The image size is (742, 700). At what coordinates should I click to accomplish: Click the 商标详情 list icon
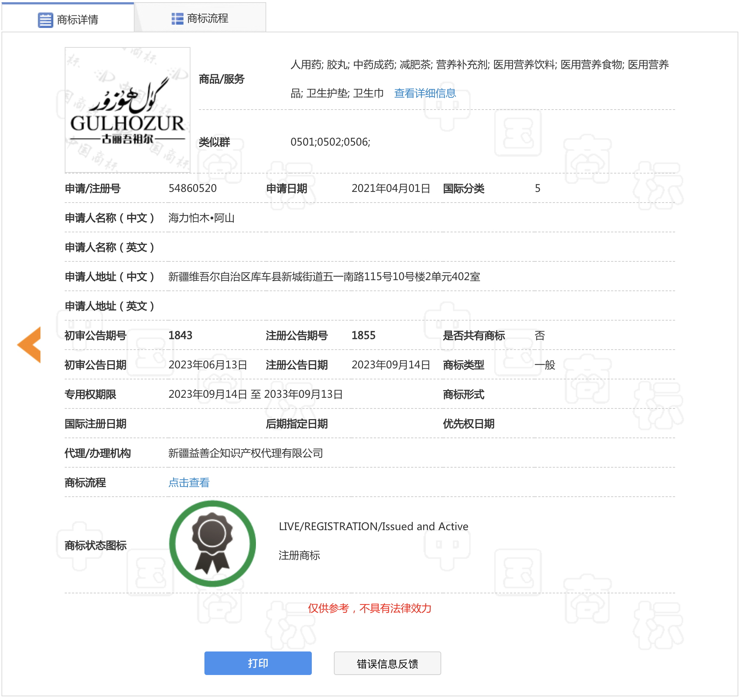(46, 20)
